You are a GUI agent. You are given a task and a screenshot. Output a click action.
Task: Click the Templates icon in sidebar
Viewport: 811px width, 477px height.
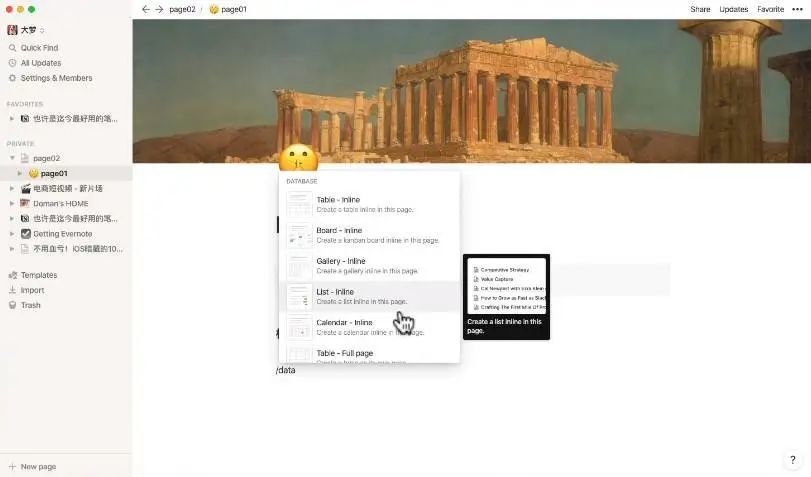[13, 275]
